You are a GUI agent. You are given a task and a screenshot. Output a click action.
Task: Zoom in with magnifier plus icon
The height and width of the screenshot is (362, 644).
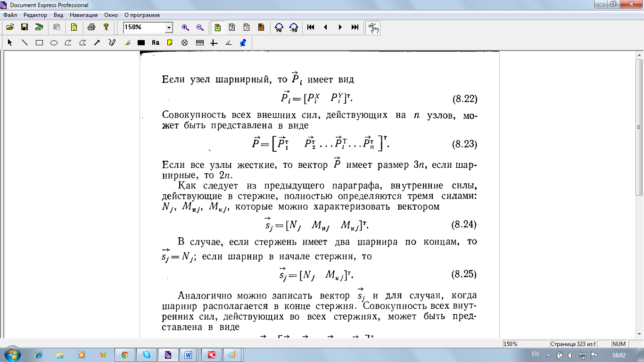pyautogui.click(x=185, y=27)
